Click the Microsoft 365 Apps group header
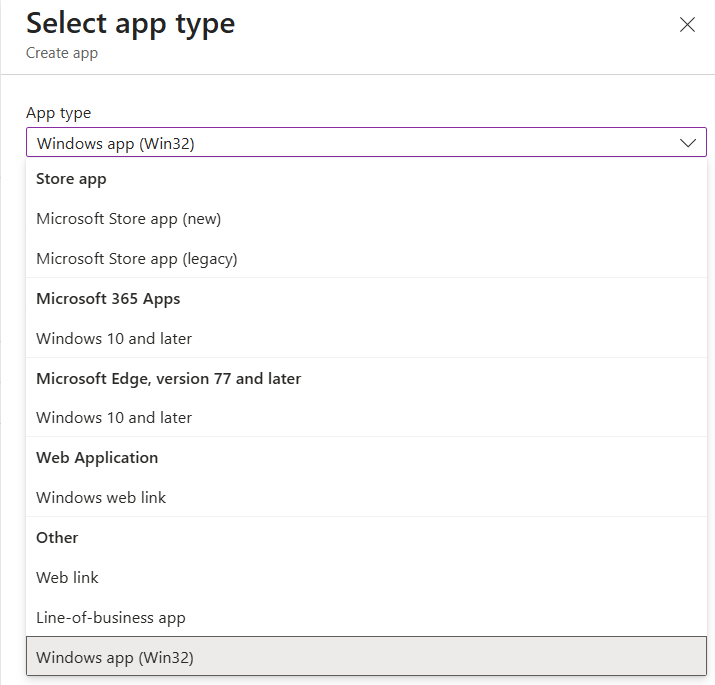This screenshot has height=685, width=715. [x=108, y=299]
